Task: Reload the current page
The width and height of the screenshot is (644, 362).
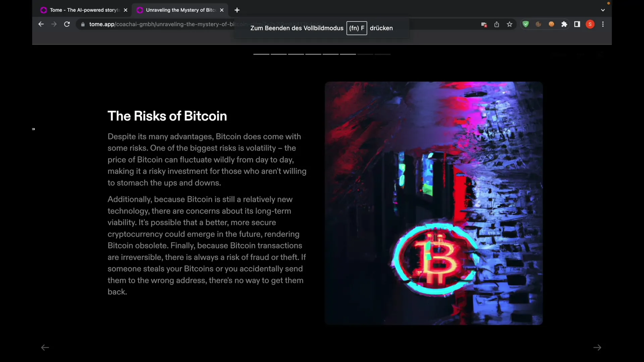Action: tap(67, 24)
